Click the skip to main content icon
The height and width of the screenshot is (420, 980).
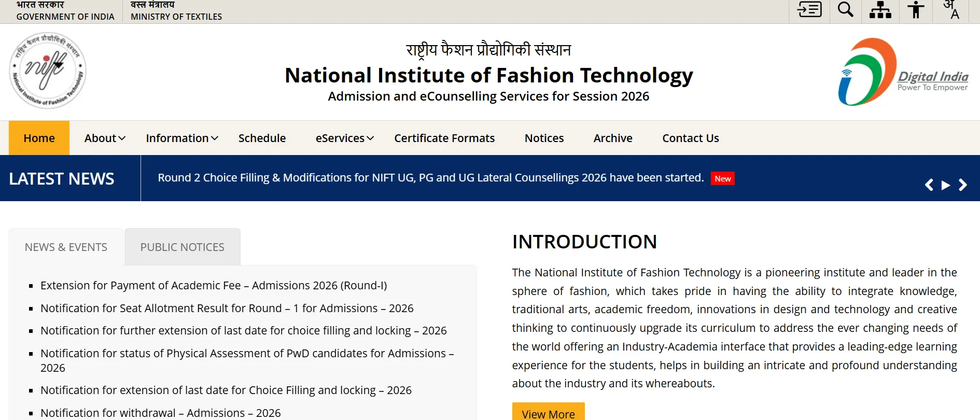pyautogui.click(x=809, y=10)
